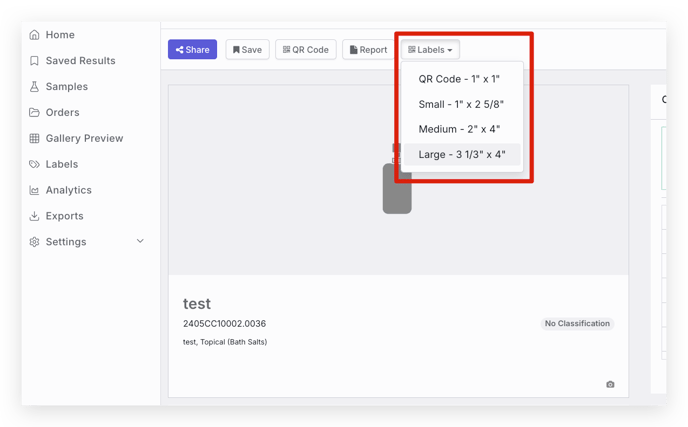Select the Samples flask icon

tap(34, 86)
